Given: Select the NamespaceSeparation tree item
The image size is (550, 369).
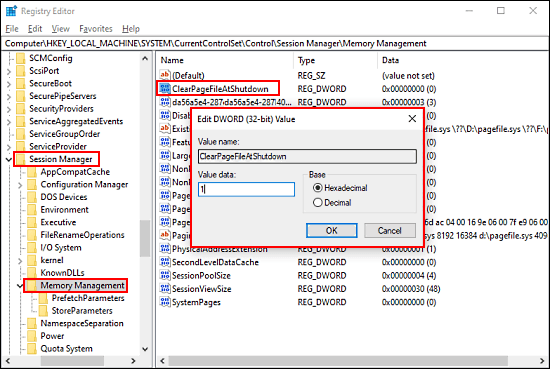Looking at the screenshot, I should (82, 323).
